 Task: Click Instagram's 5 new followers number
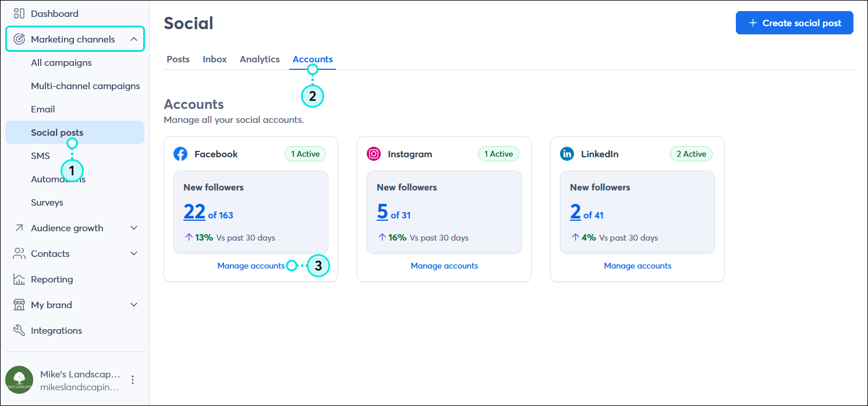(382, 211)
